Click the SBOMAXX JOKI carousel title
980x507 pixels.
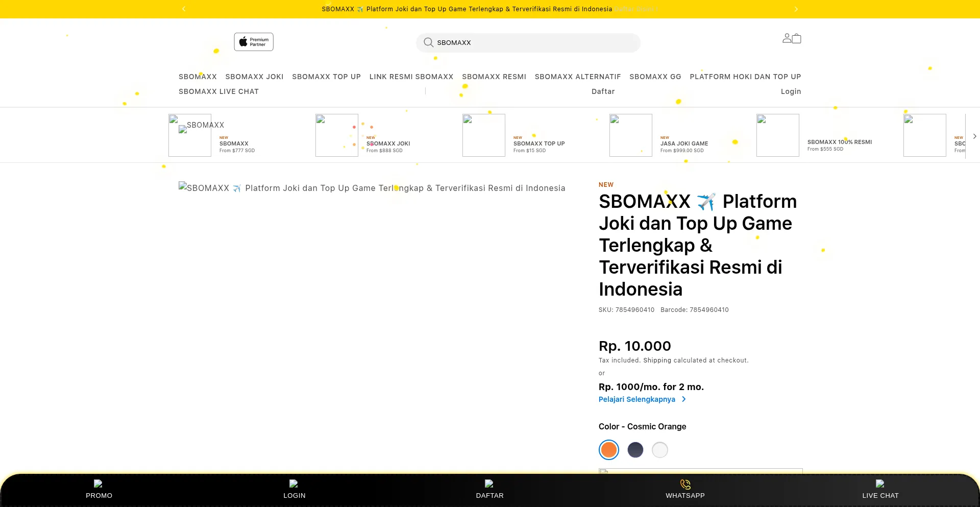click(388, 143)
